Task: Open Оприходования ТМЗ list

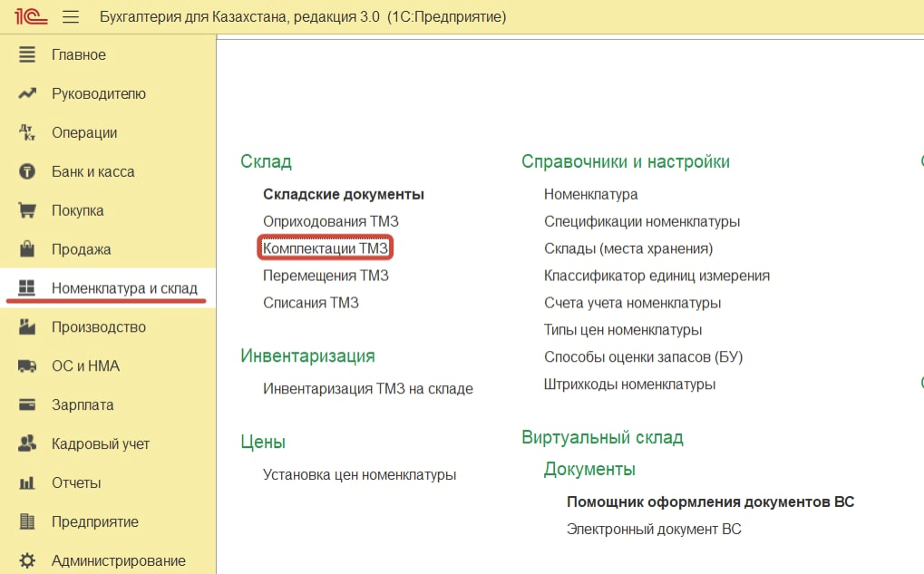Action: click(x=330, y=221)
